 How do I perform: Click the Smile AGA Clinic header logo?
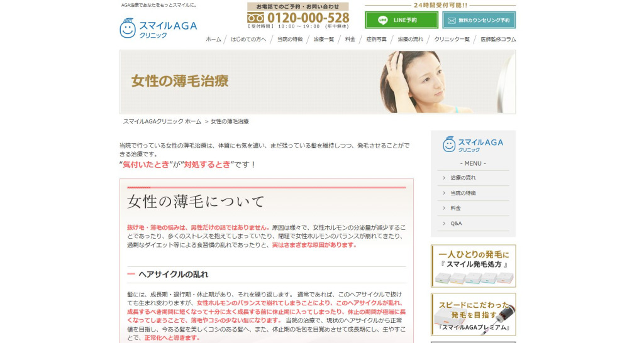pos(158,28)
